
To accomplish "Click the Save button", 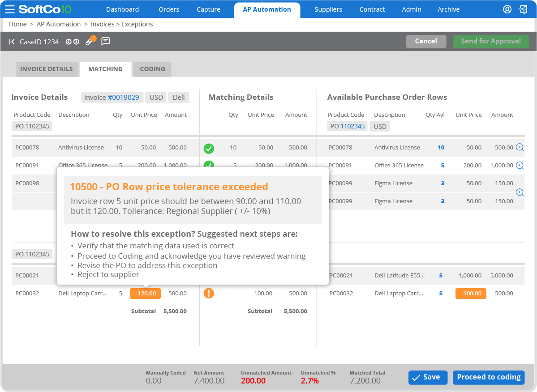I will (428, 377).
